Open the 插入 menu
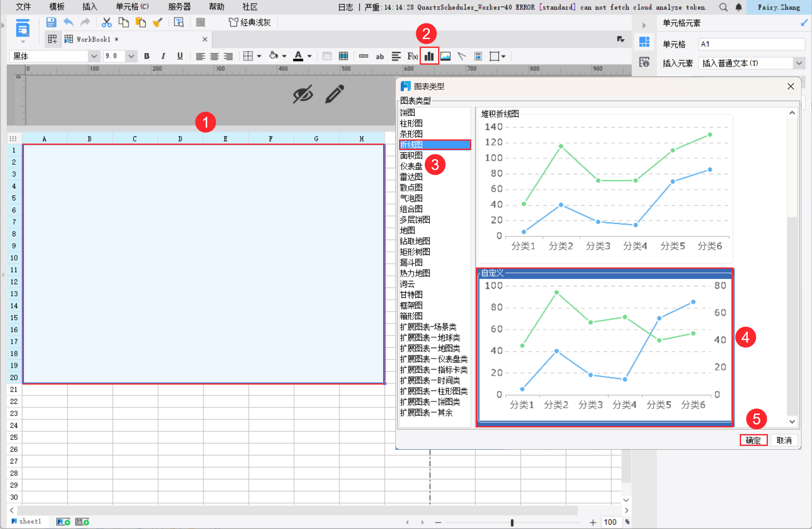Viewport: 812px width, 529px height. click(x=90, y=7)
